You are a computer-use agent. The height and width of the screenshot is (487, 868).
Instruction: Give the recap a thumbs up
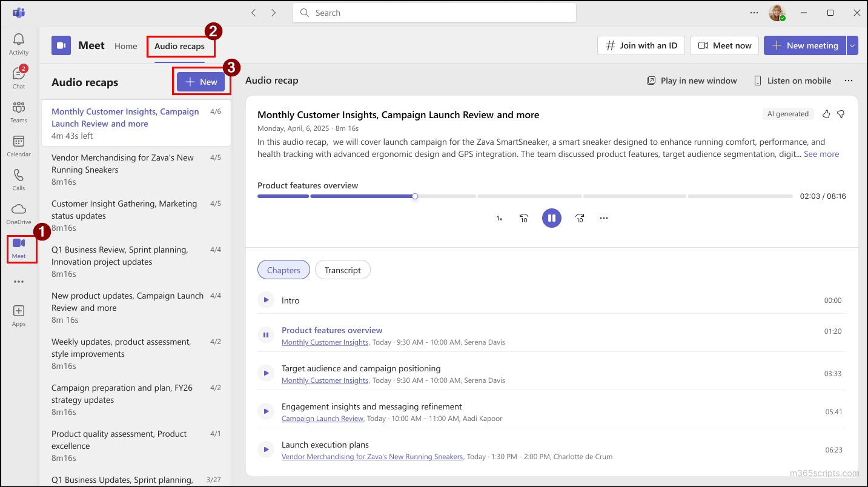point(826,113)
